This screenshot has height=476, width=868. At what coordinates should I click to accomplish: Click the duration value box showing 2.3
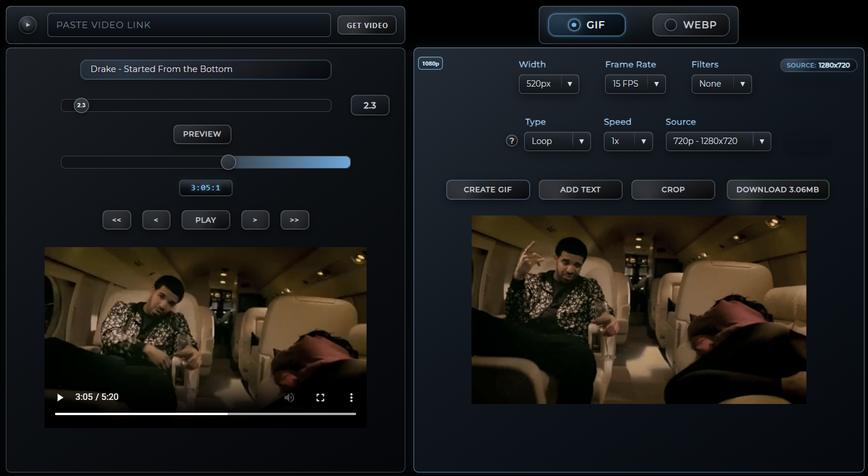(370, 105)
